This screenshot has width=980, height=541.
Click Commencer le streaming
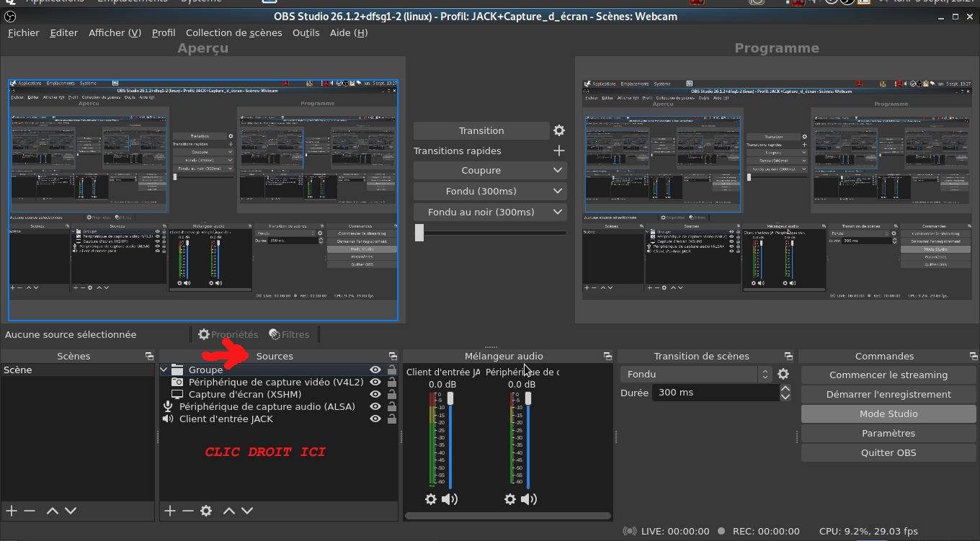(888, 375)
